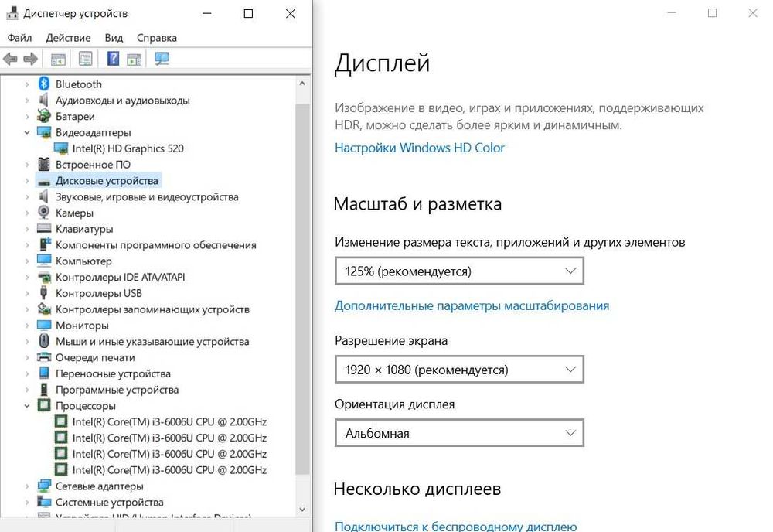Image resolution: width=773 pixels, height=532 pixels.
Task: Open the Вид menu
Action: (x=114, y=38)
